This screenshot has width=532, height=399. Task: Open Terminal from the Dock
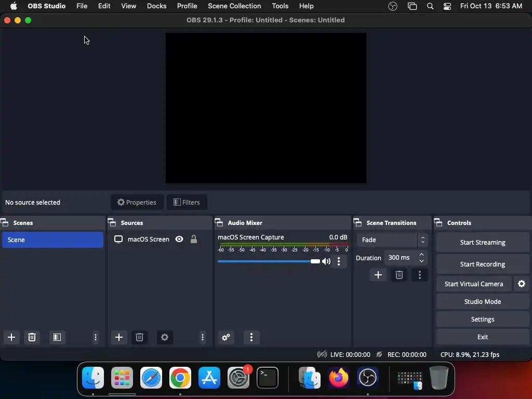(268, 378)
